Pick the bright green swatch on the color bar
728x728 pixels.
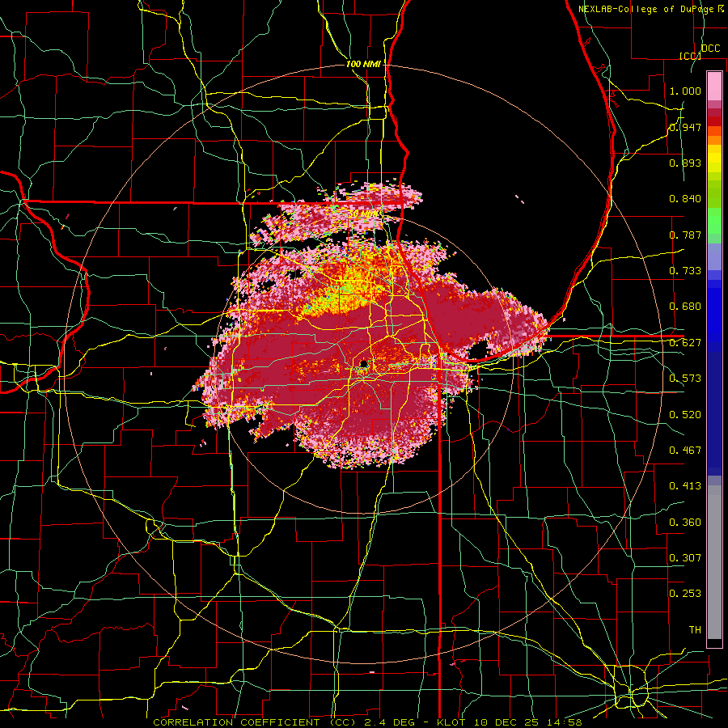click(x=714, y=221)
